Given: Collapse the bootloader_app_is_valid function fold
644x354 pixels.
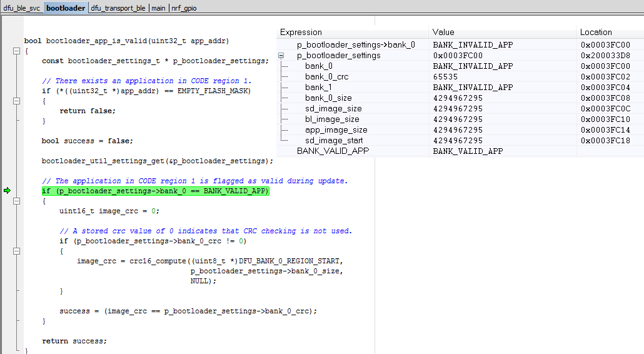Looking at the screenshot, I should coord(16,51).
